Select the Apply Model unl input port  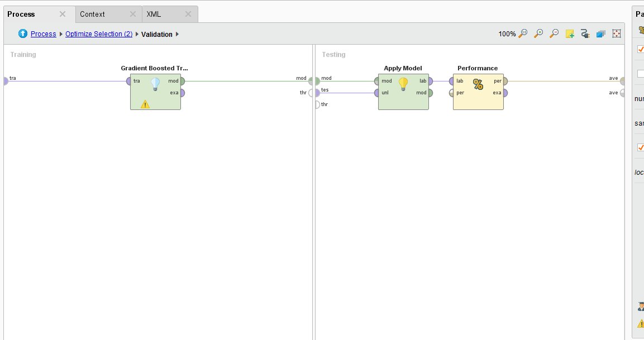[376, 93]
